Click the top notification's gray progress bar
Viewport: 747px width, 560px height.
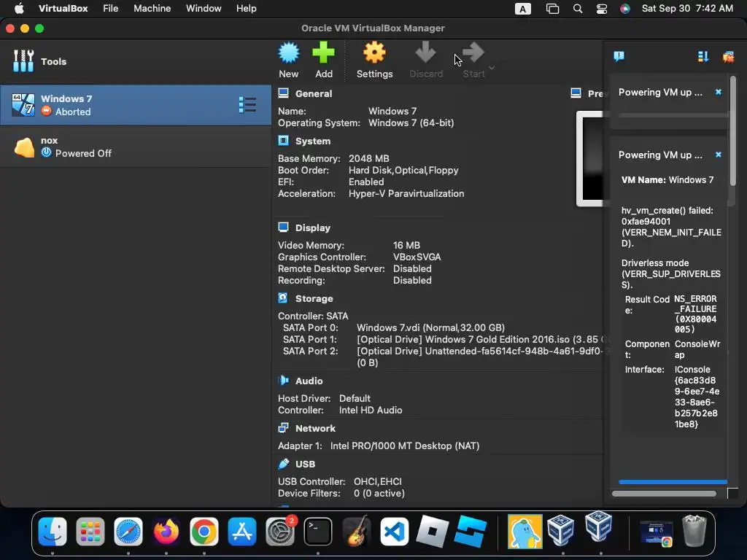click(x=673, y=115)
